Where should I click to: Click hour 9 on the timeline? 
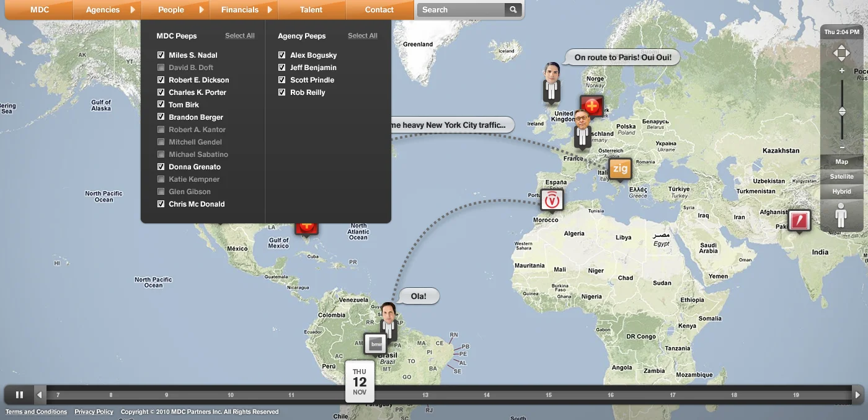[x=166, y=395]
